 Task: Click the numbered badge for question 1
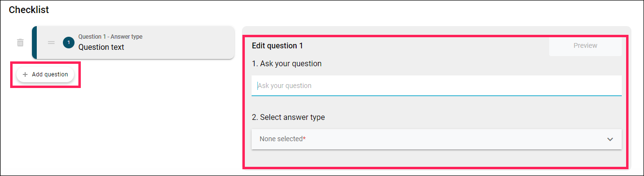69,43
